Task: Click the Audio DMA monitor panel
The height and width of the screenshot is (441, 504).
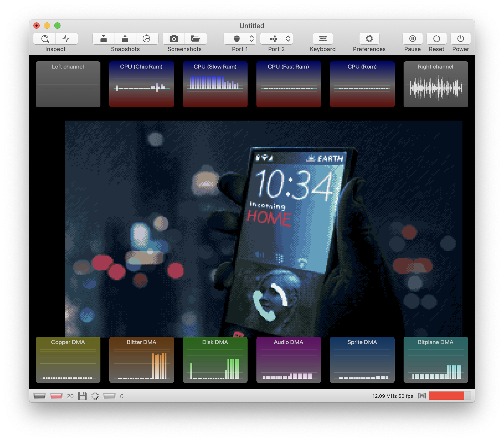Action: 289,360
